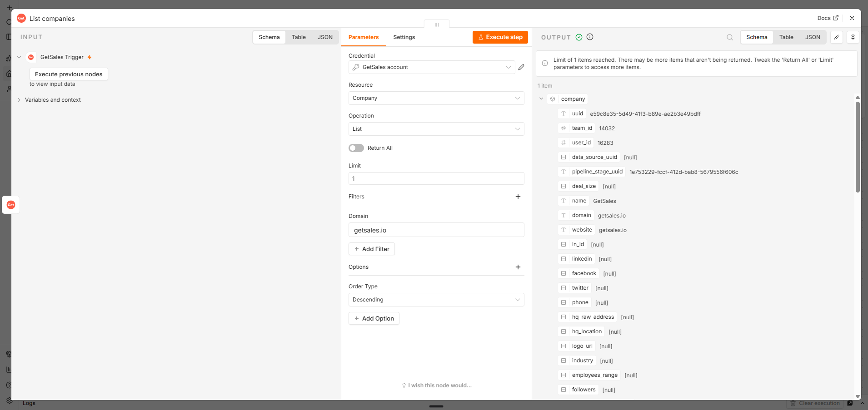Click I wish this node would link
The height and width of the screenshot is (410, 868).
click(437, 385)
